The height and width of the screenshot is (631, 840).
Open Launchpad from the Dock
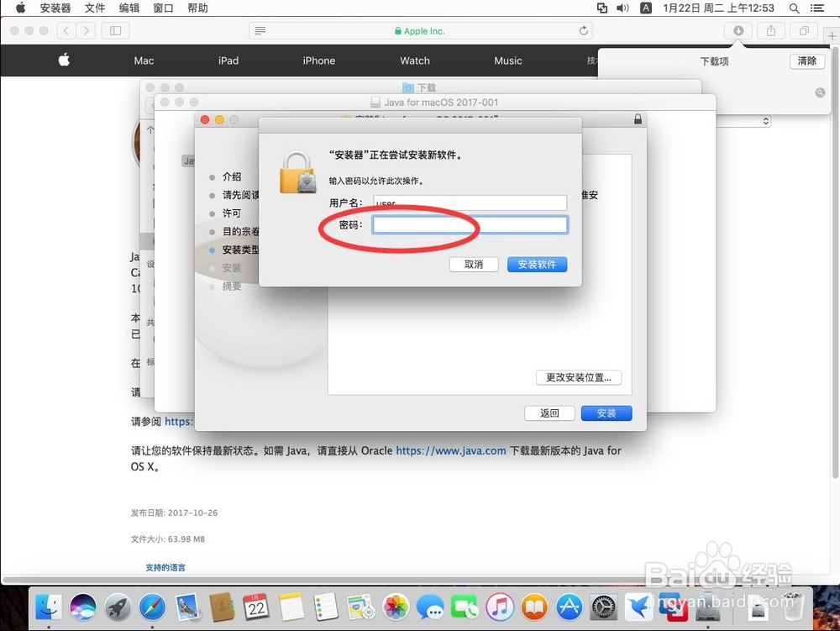[116, 607]
